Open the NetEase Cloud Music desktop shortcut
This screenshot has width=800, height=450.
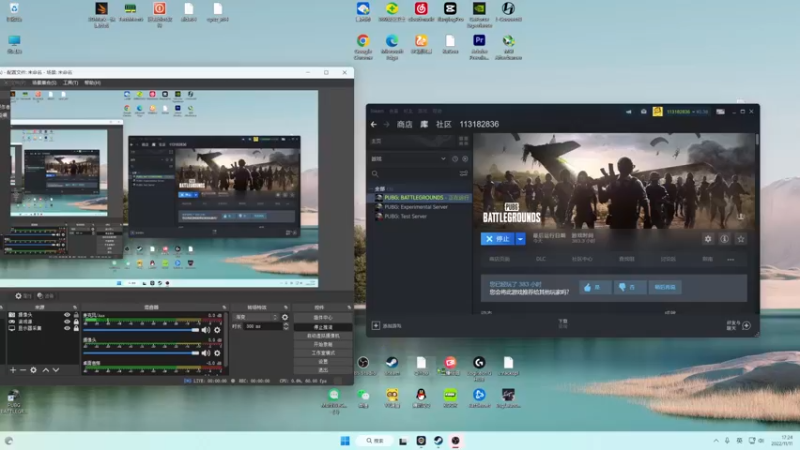(421, 12)
